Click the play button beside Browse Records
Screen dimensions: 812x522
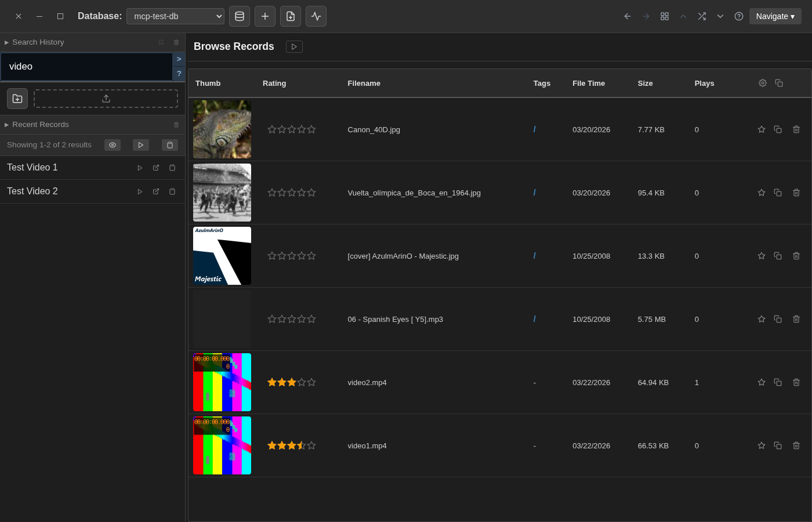coord(294,46)
